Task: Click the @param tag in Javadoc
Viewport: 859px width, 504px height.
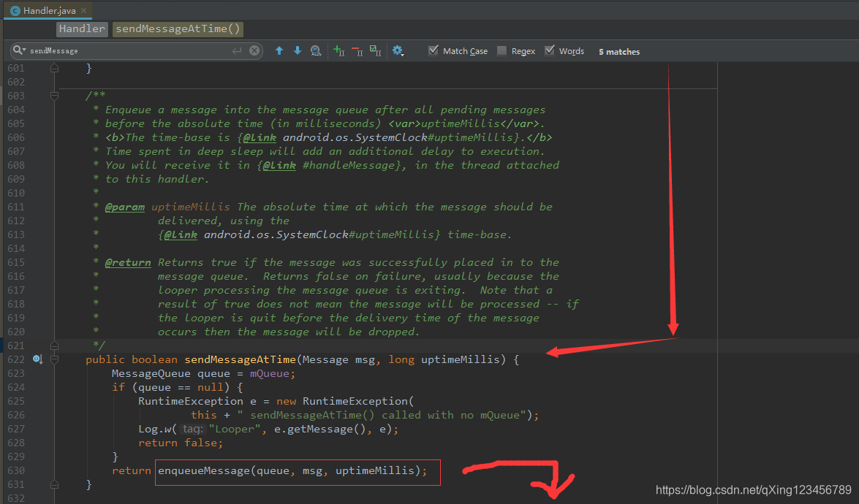Action: click(125, 207)
